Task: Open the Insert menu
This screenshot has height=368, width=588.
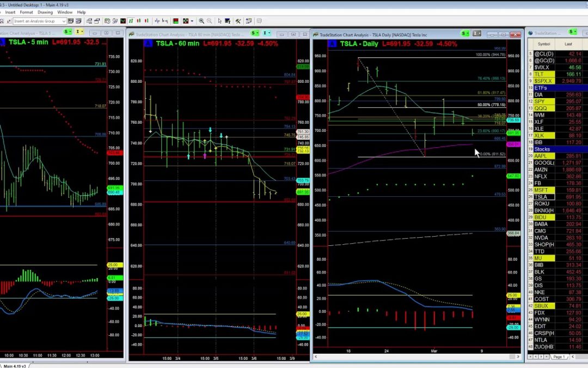Action: tap(10, 13)
